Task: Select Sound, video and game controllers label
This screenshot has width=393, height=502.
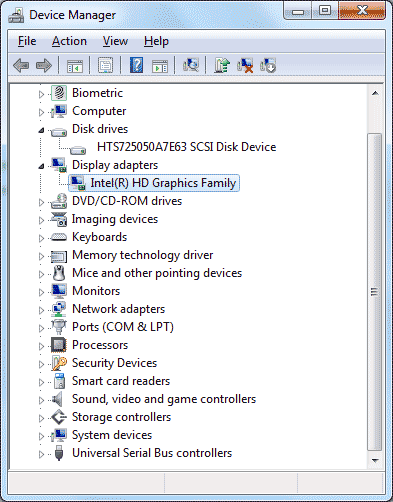Action: pos(164,399)
